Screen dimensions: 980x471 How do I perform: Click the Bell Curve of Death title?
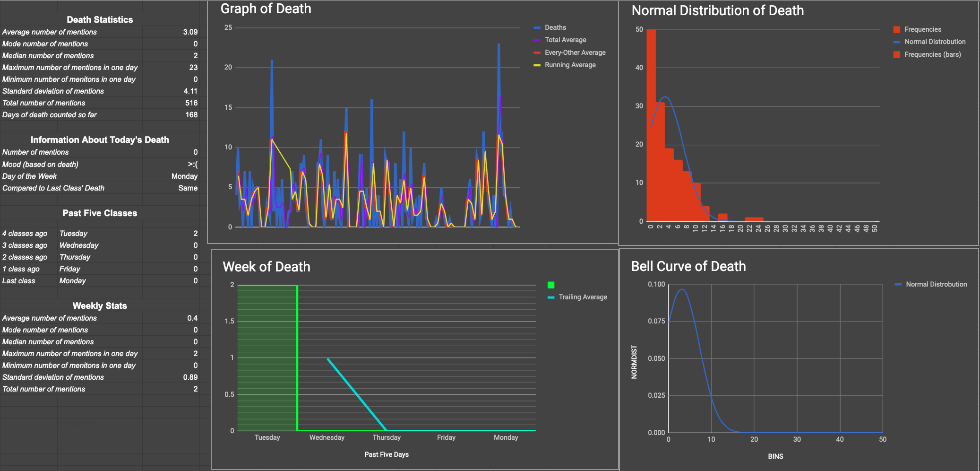click(x=688, y=266)
